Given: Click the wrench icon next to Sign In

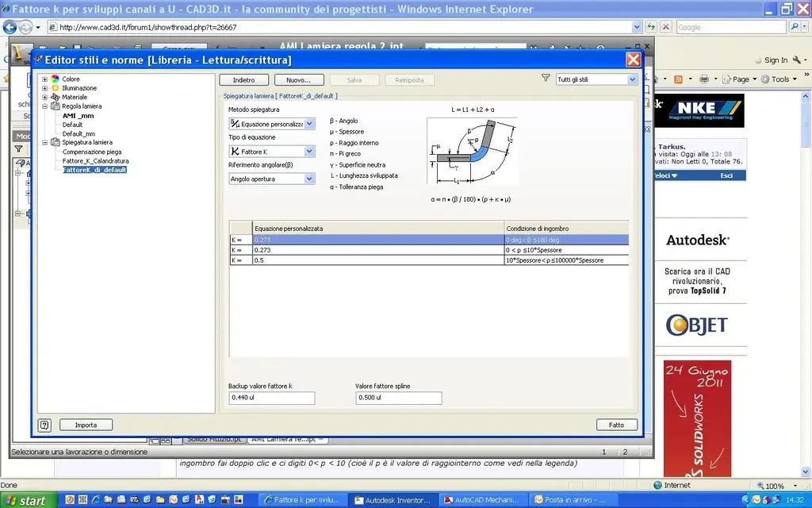Looking at the screenshot, I should click(796, 60).
